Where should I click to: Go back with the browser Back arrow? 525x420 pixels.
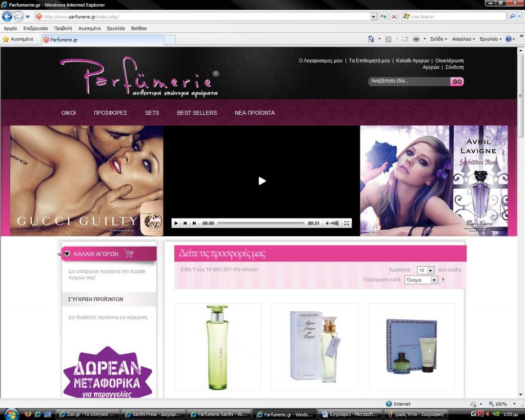pyautogui.click(x=7, y=16)
